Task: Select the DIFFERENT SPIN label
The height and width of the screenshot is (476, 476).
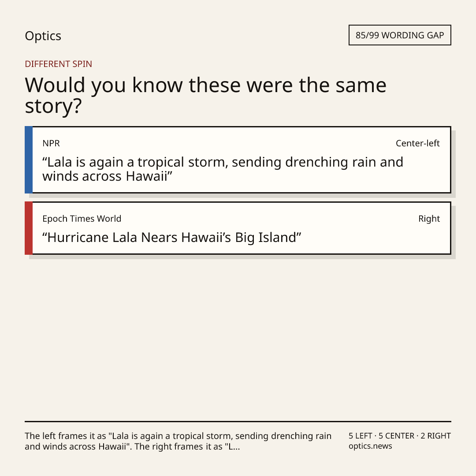Action: [58, 64]
